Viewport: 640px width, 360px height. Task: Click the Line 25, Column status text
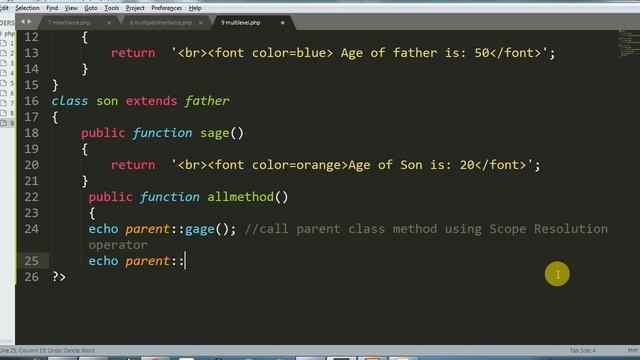(47, 350)
